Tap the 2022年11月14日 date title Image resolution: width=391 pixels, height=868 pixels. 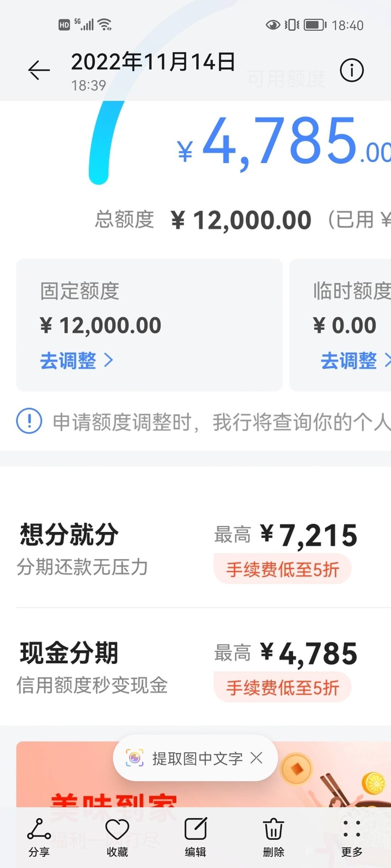[x=154, y=61]
